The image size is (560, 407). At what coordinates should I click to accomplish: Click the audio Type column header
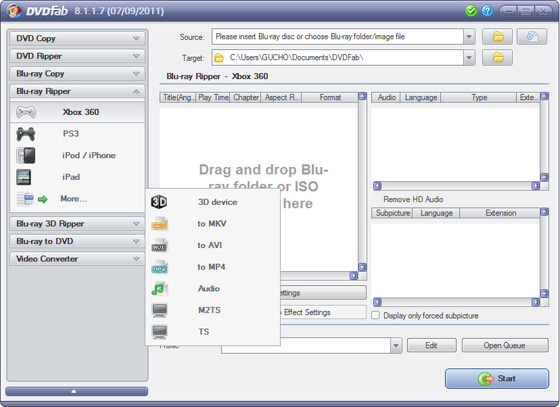pyautogui.click(x=479, y=97)
